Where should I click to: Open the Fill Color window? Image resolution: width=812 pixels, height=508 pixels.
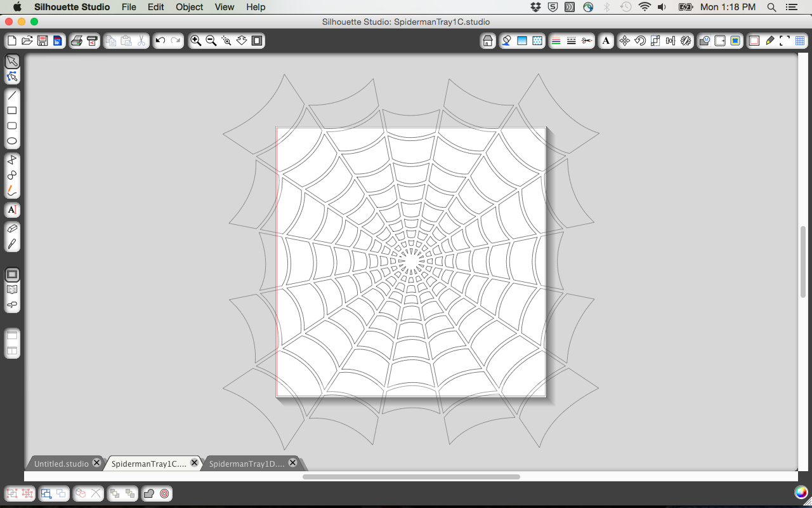(507, 41)
